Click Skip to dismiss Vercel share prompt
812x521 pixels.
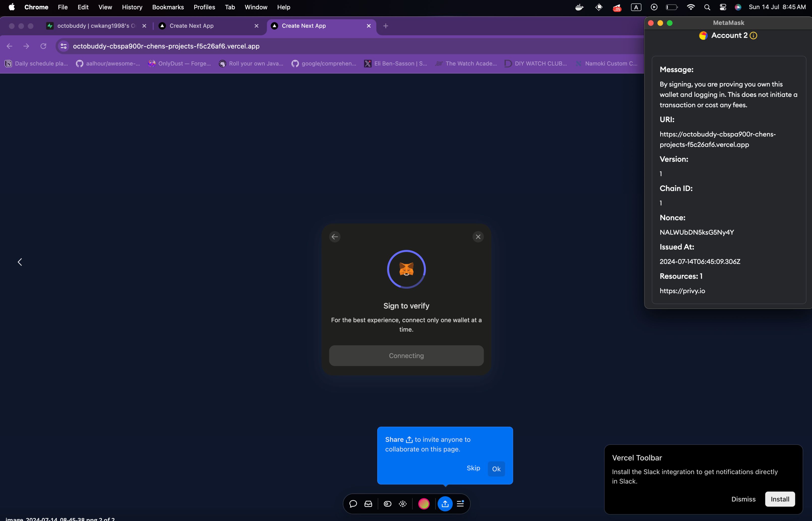[474, 468]
